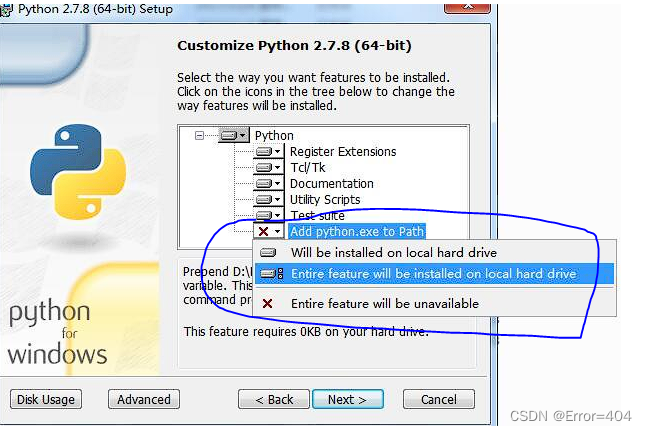Screen dimensions: 647x431
Task: Collapse the Python tree node
Action: pyautogui.click(x=199, y=135)
